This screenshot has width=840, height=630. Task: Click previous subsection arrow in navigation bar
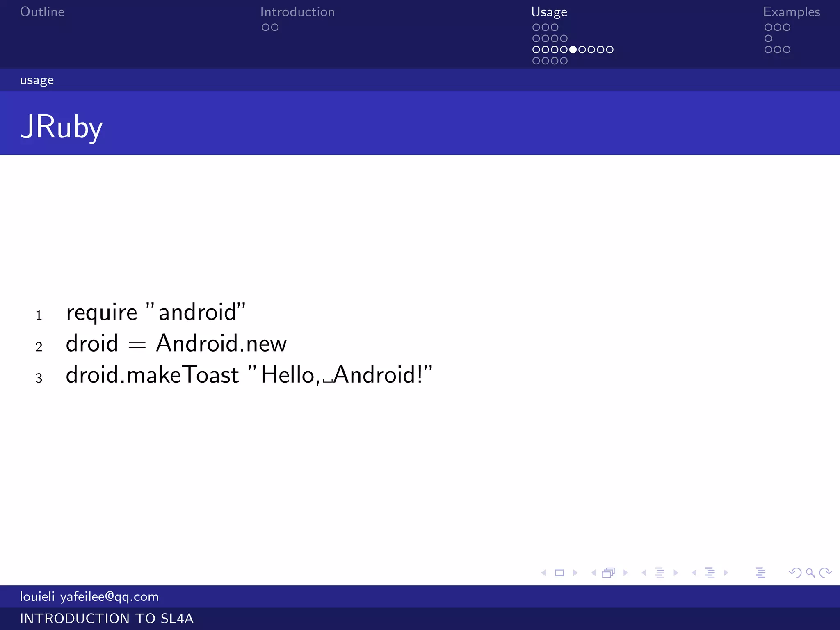tap(644, 573)
